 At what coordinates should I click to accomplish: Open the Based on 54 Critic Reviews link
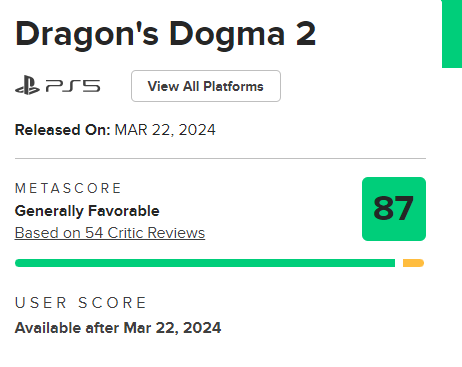(x=110, y=233)
